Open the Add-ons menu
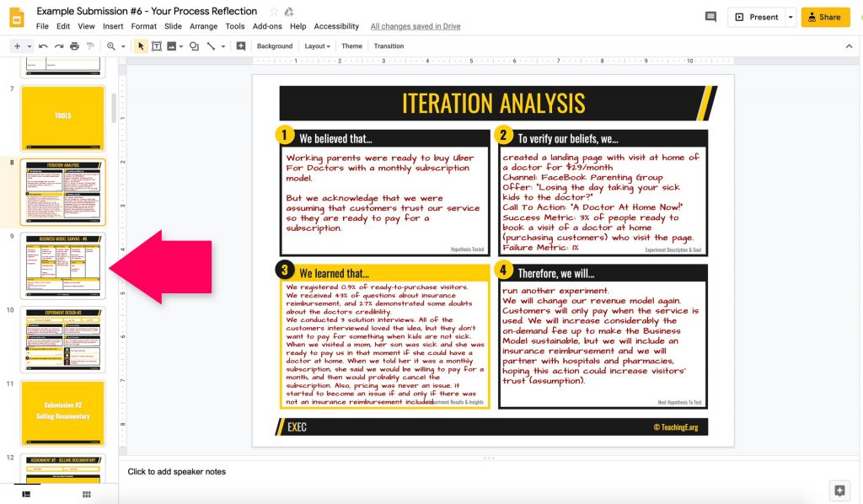 click(267, 26)
